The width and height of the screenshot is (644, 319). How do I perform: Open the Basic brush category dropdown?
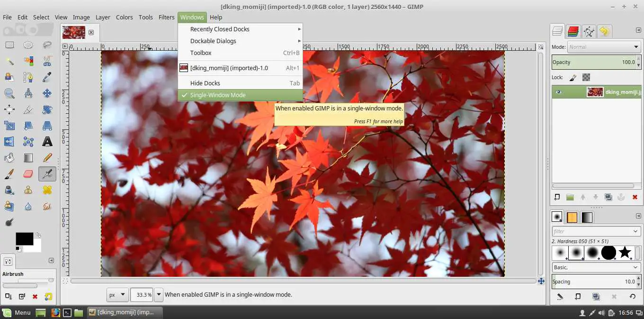click(596, 267)
